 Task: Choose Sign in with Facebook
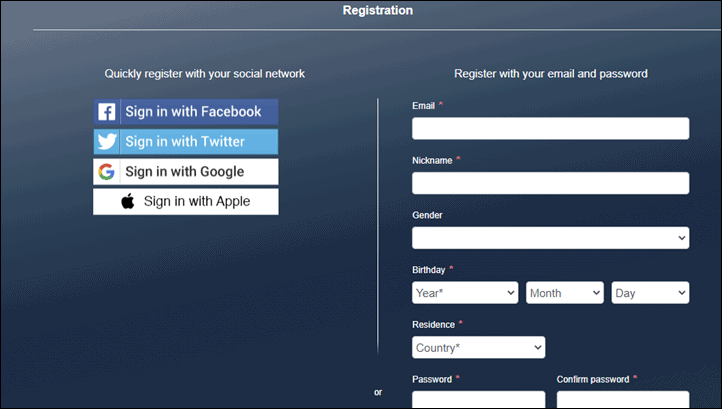point(186,111)
